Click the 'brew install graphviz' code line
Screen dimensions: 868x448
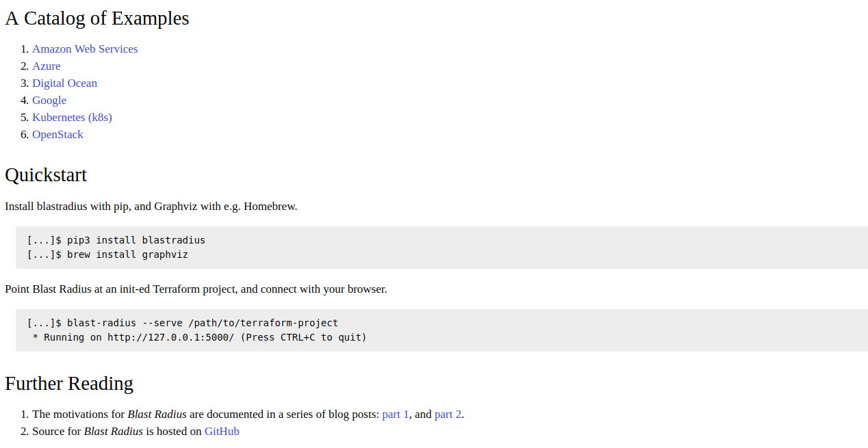[107, 254]
